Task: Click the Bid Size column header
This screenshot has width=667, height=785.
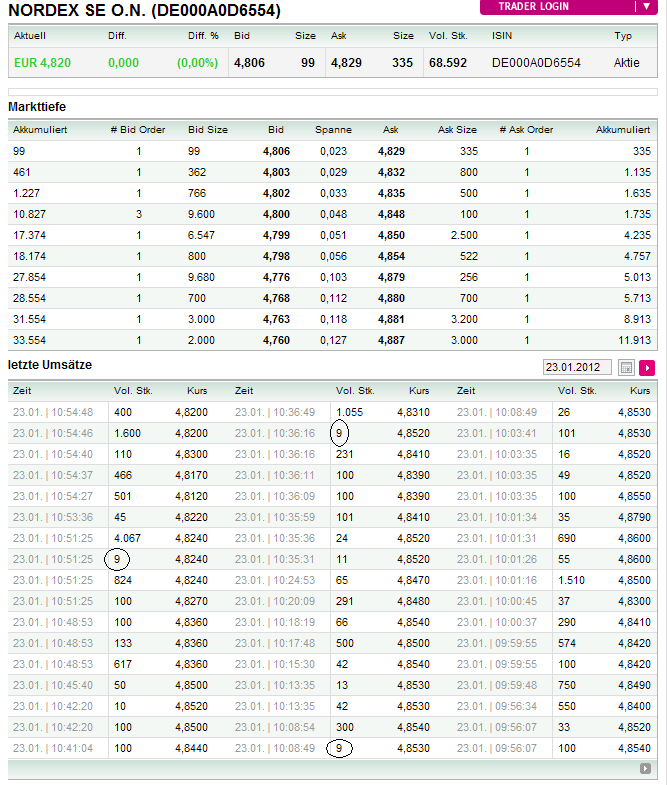Action: 208,130
